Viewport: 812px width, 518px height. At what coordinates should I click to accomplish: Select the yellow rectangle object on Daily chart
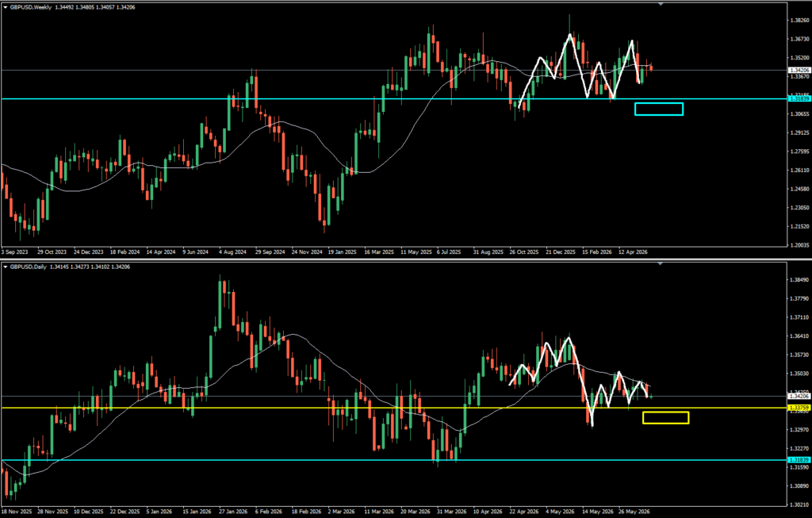[665, 417]
